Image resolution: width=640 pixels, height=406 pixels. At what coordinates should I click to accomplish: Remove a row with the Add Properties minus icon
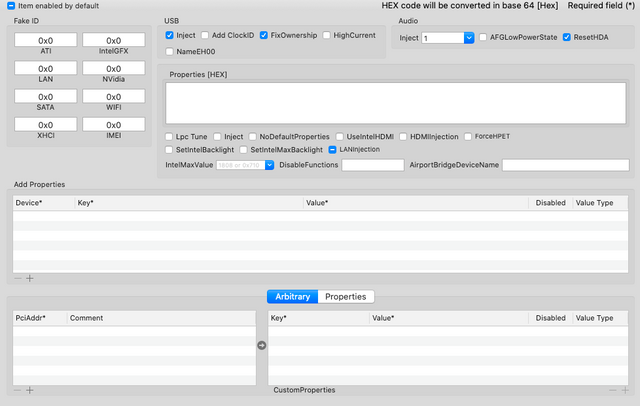click(18, 278)
